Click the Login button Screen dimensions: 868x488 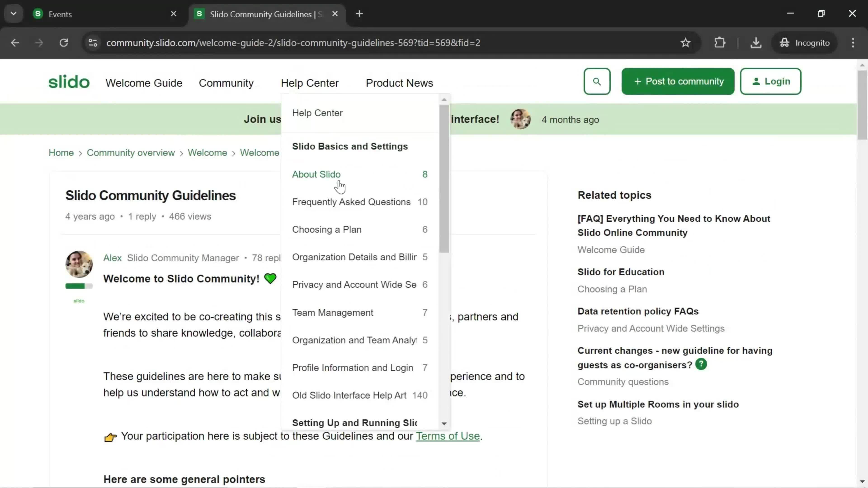pos(773,82)
